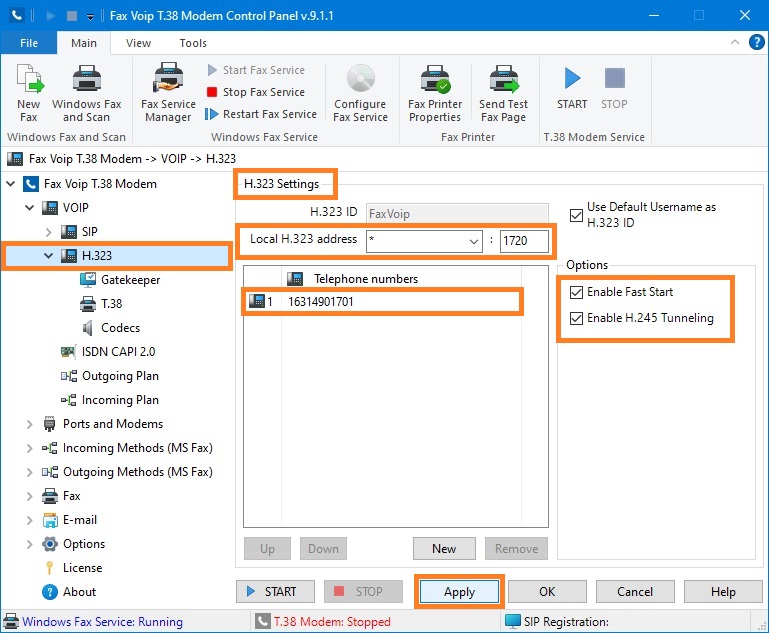Expand the SIP tree node
The height and width of the screenshot is (633, 769).
pos(49,232)
